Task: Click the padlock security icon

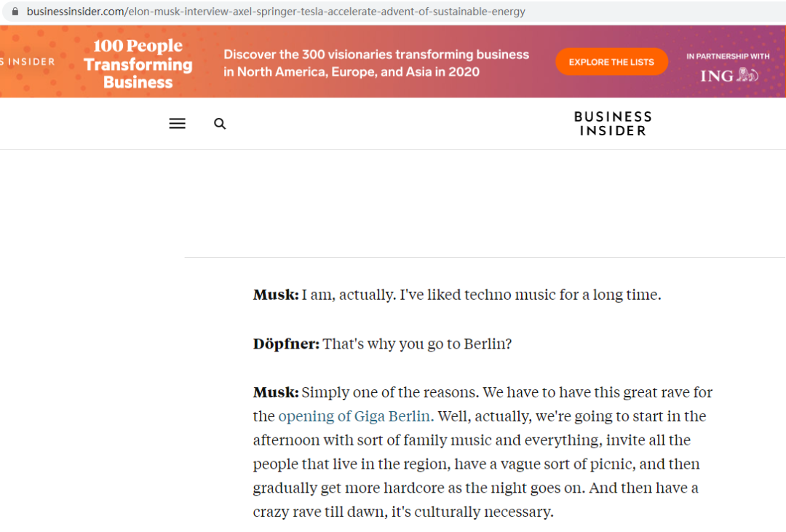Action: pos(15,11)
